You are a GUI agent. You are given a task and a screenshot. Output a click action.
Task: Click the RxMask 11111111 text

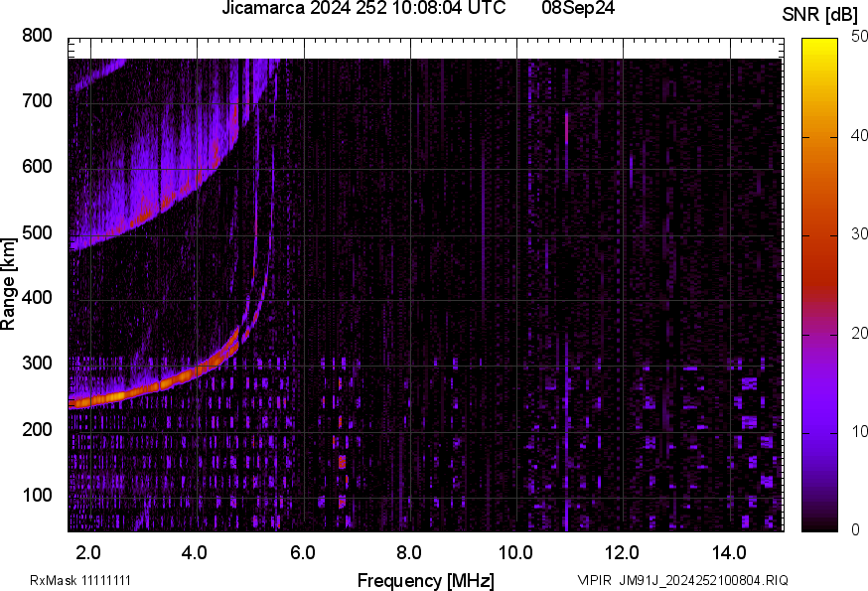(x=79, y=580)
